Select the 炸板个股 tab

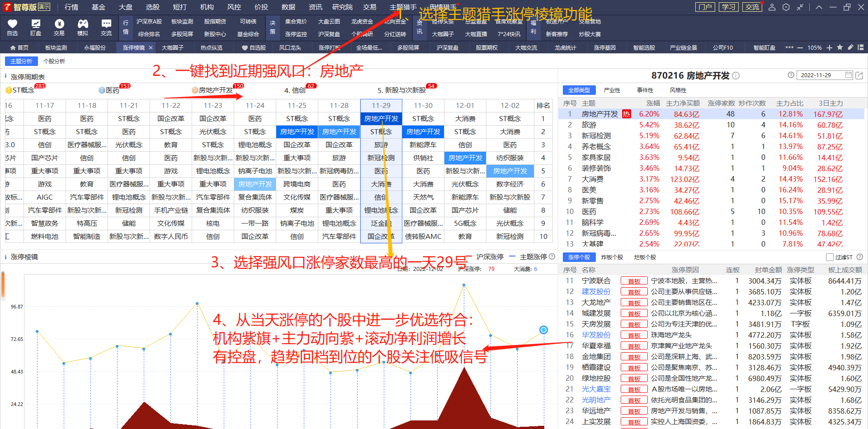click(x=612, y=257)
